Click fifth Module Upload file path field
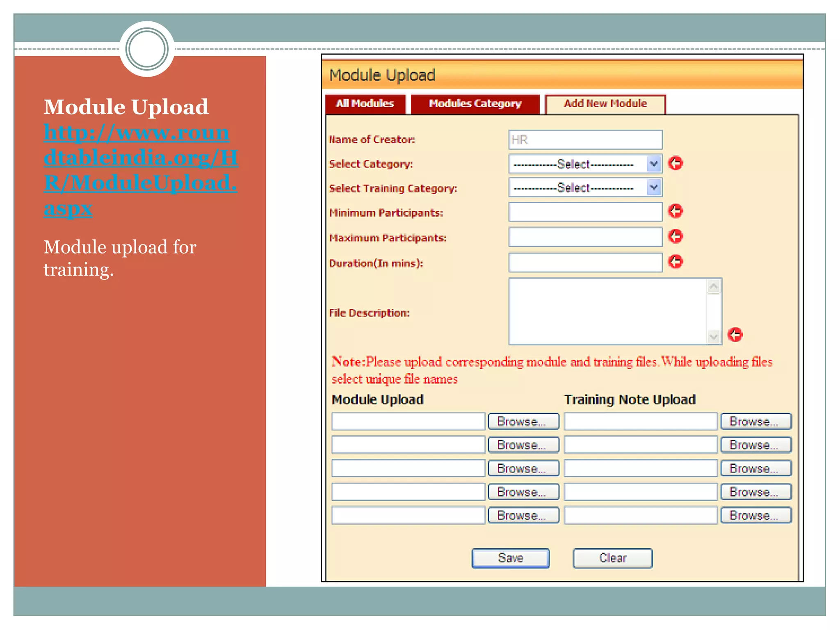 click(x=408, y=515)
